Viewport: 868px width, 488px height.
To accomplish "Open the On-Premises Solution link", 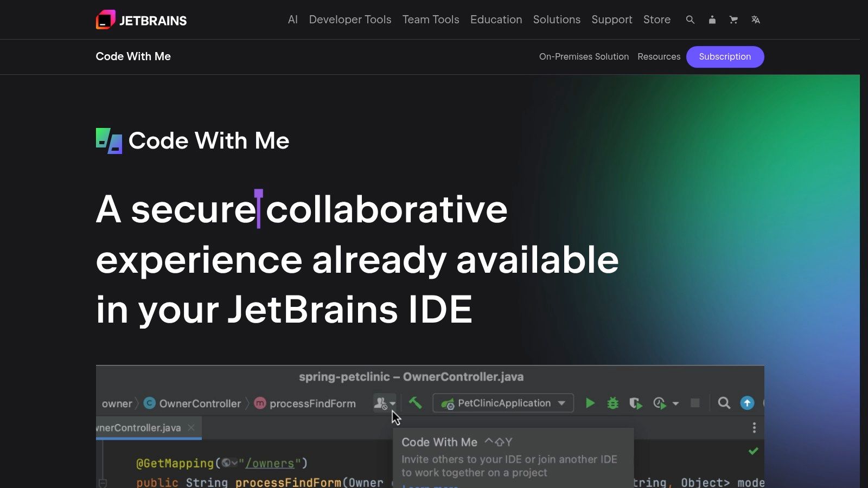I will 584,56.
